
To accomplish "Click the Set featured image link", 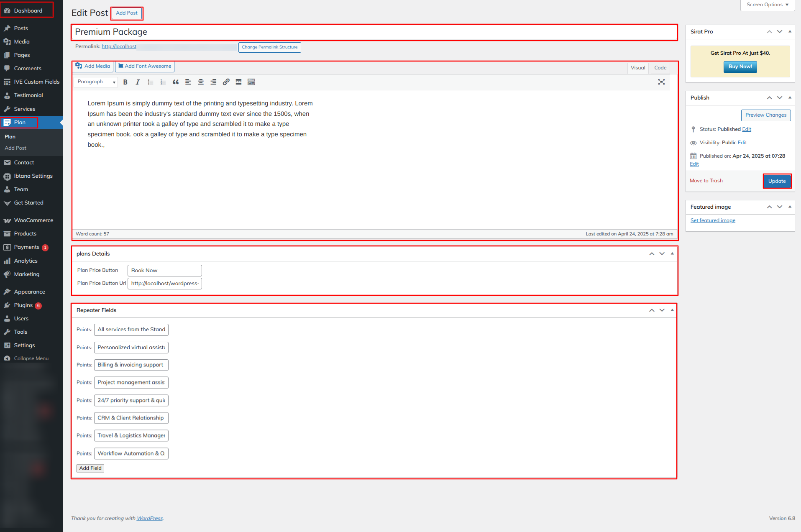I will (713, 220).
